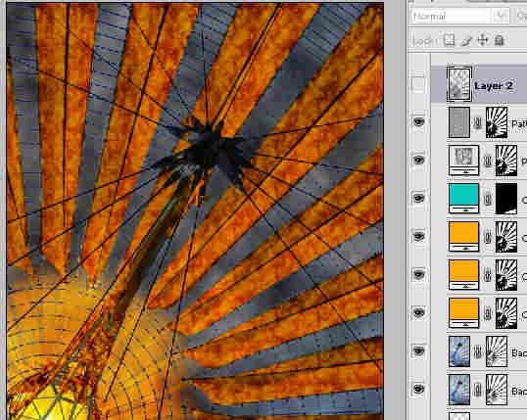
Task: Toggle mask link on upper Background copy layer
Action: [478, 352]
